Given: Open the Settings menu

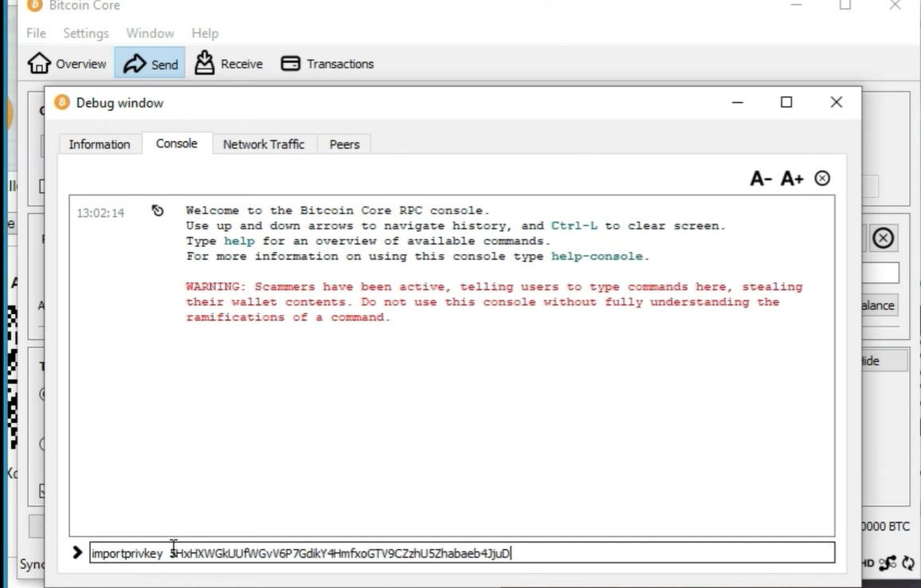Looking at the screenshot, I should [x=86, y=33].
